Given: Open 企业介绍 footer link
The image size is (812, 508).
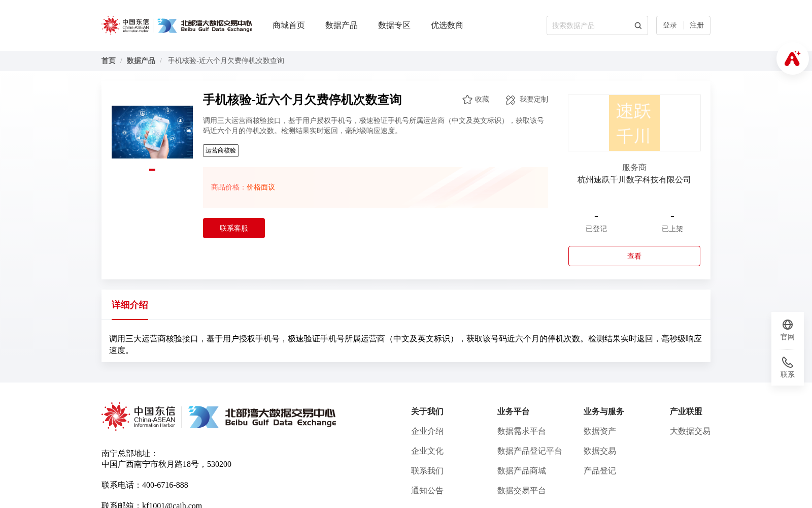Looking at the screenshot, I should [x=427, y=431].
